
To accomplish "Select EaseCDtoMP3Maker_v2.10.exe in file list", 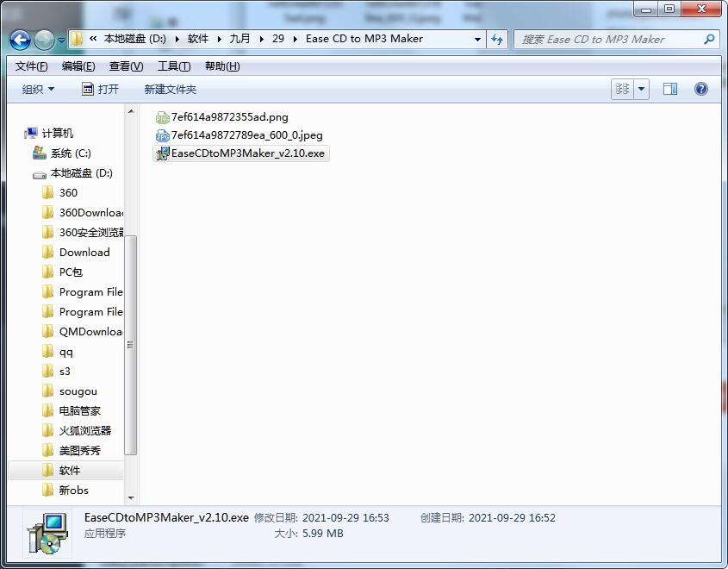I will (x=240, y=153).
